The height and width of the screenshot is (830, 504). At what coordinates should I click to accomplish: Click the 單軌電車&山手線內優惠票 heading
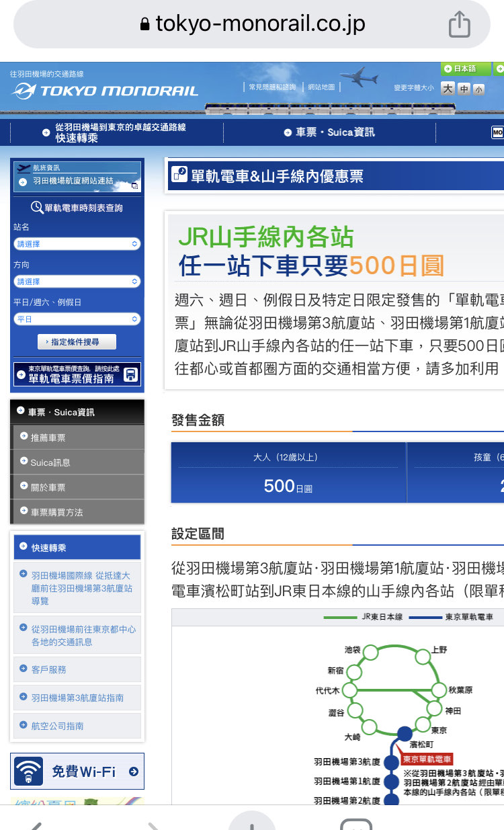(x=277, y=176)
